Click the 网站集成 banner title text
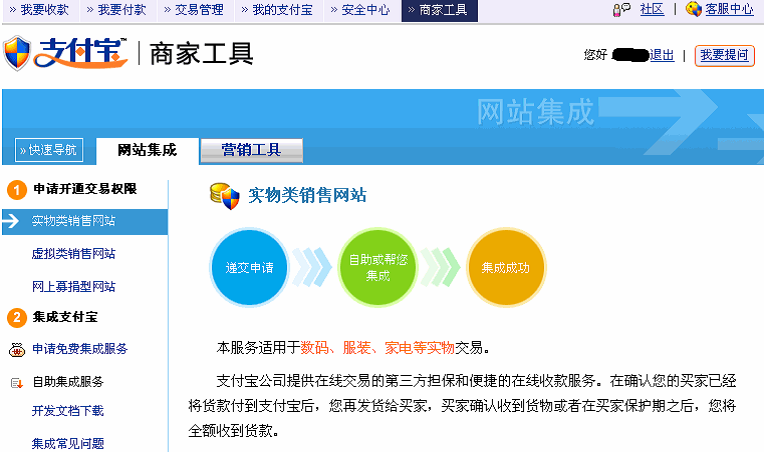The height and width of the screenshot is (452, 764). point(535,112)
